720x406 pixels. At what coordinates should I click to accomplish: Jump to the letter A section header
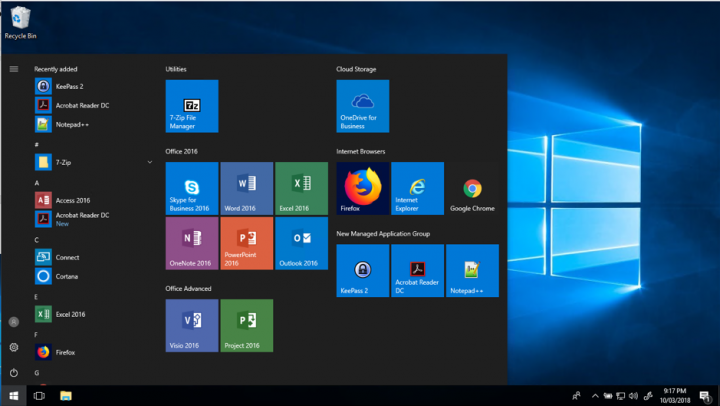click(x=37, y=184)
